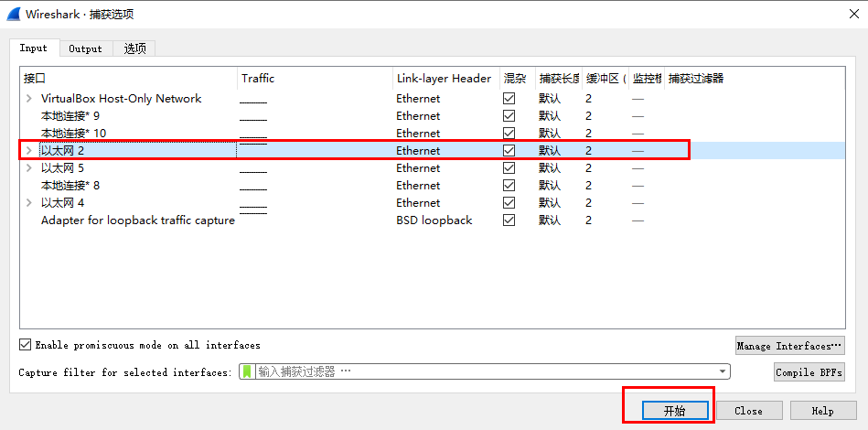Close the capture options window with X
The image size is (868, 430).
pyautogui.click(x=854, y=14)
